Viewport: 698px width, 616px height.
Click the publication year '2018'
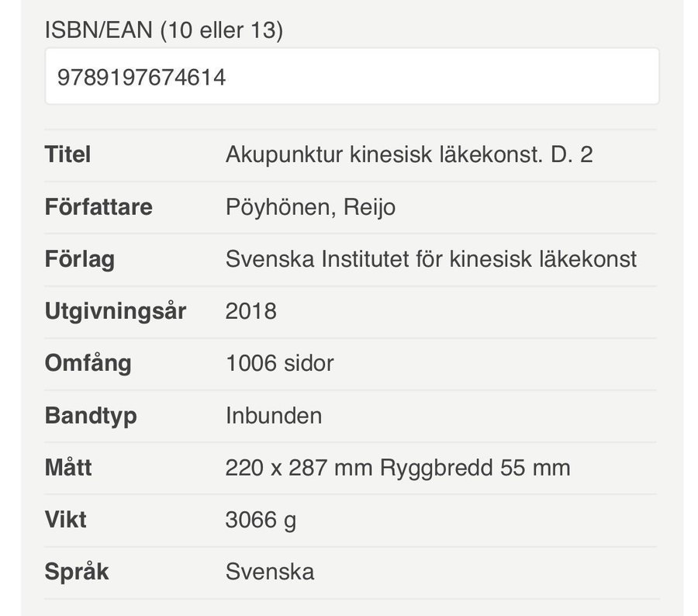[251, 311]
